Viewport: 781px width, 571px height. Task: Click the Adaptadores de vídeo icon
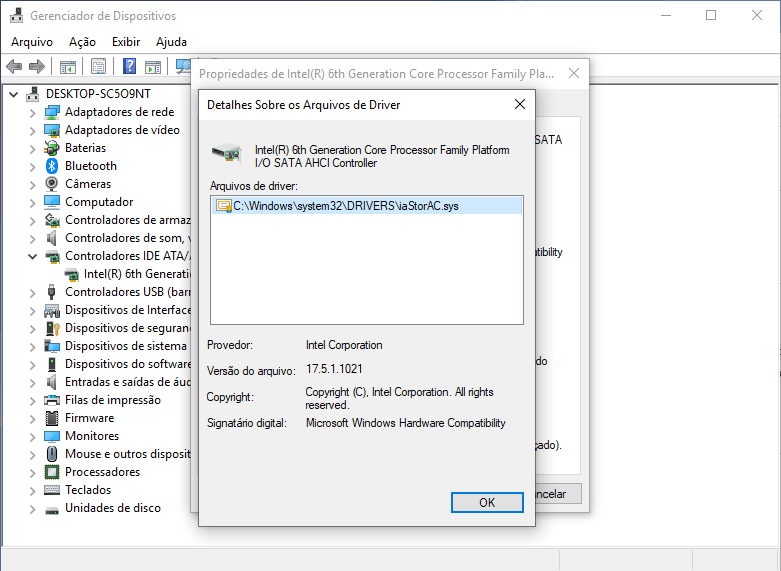52,130
